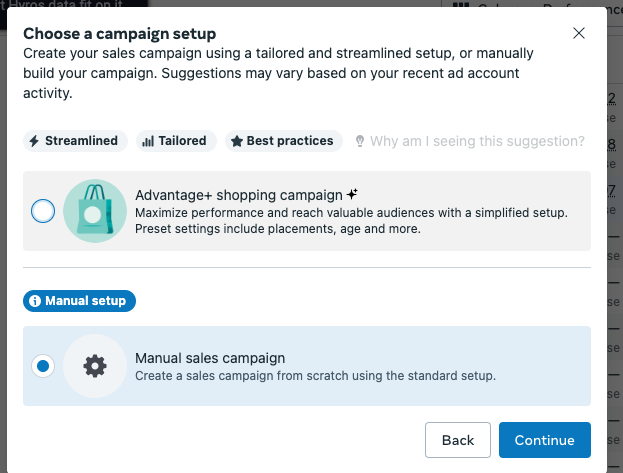Click the gear icon for manual campaign

point(95,366)
